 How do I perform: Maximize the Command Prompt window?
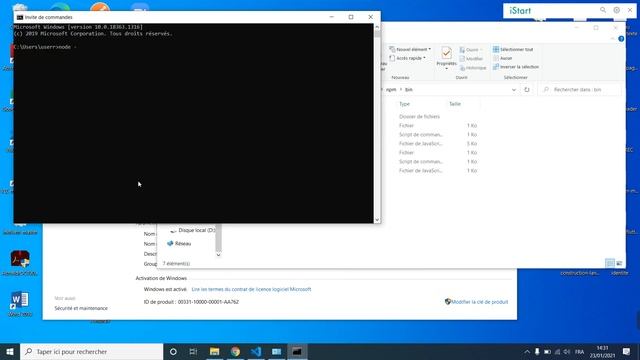click(351, 17)
